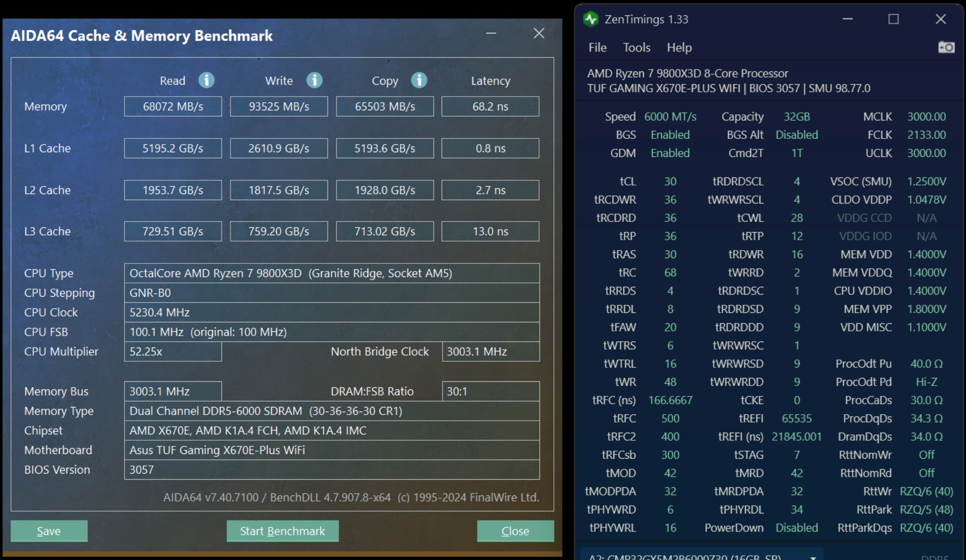
Task: Close the AIDA64 window with X
Action: (x=539, y=33)
